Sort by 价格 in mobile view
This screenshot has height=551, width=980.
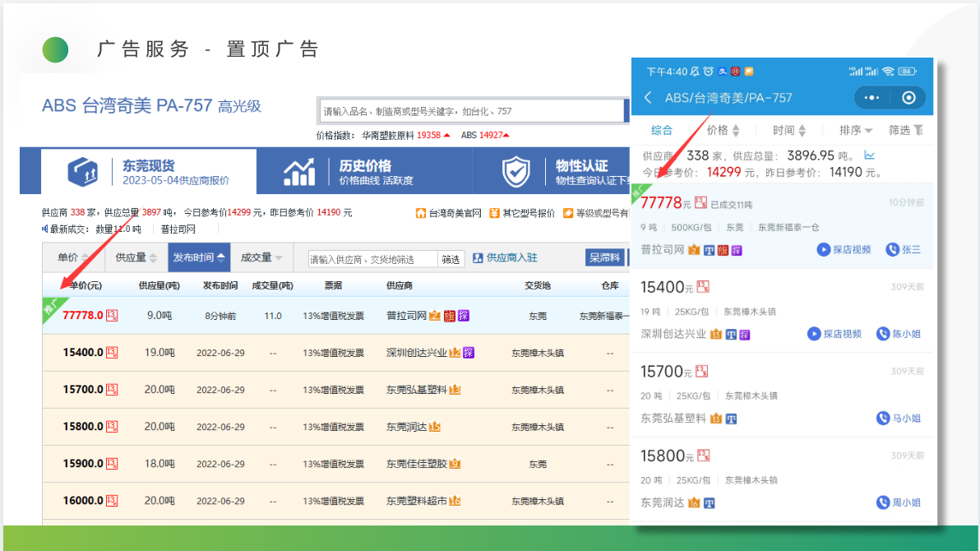point(723,130)
